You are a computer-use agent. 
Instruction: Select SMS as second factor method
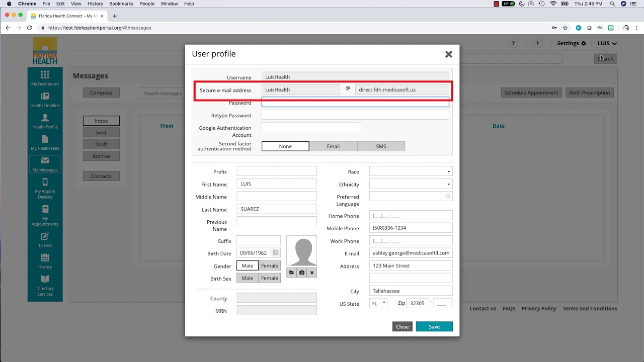[381, 146]
